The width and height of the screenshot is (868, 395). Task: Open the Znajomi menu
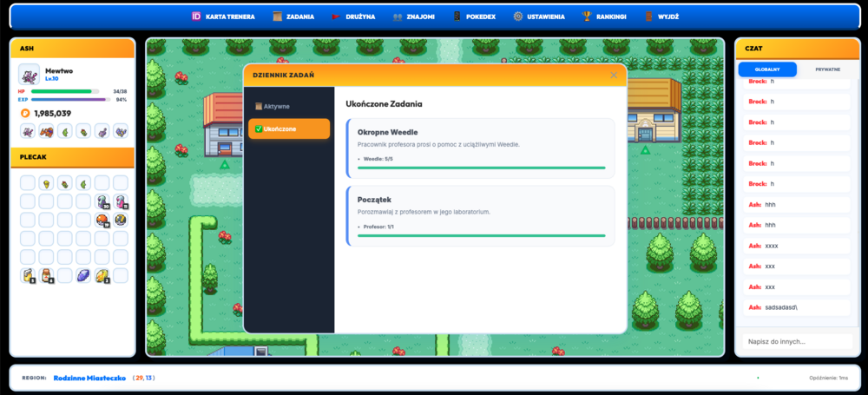pyautogui.click(x=414, y=16)
